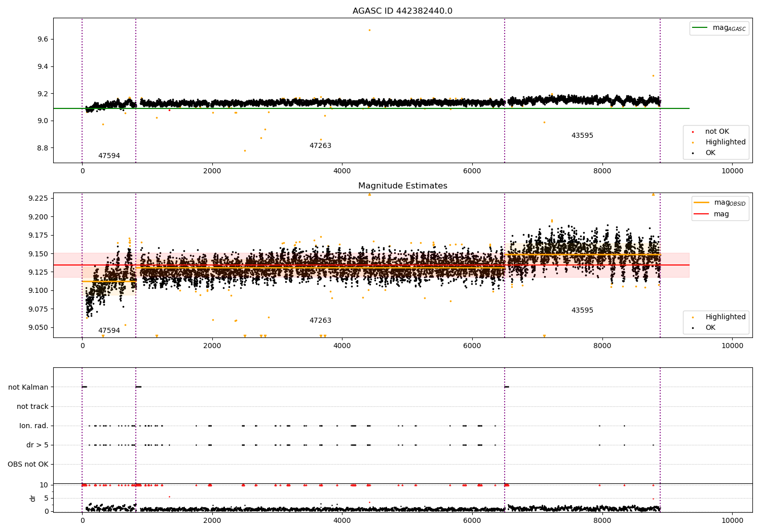The height and width of the screenshot is (532, 760).
Task: Click the '9.6' y-axis tick in top panel
Action: coord(43,40)
